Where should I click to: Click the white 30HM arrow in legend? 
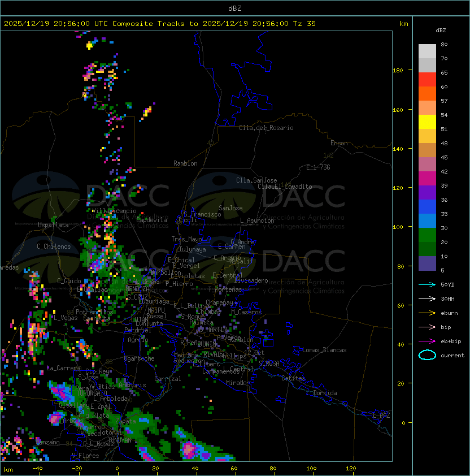tap(427, 298)
